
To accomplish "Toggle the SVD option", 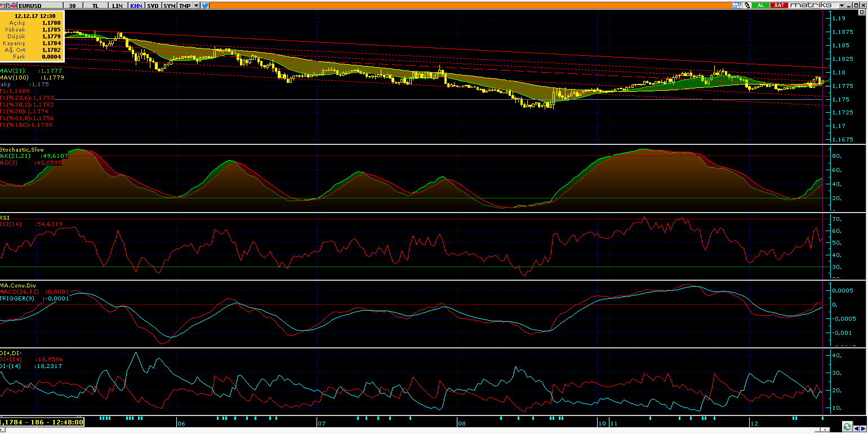I will point(153,5).
